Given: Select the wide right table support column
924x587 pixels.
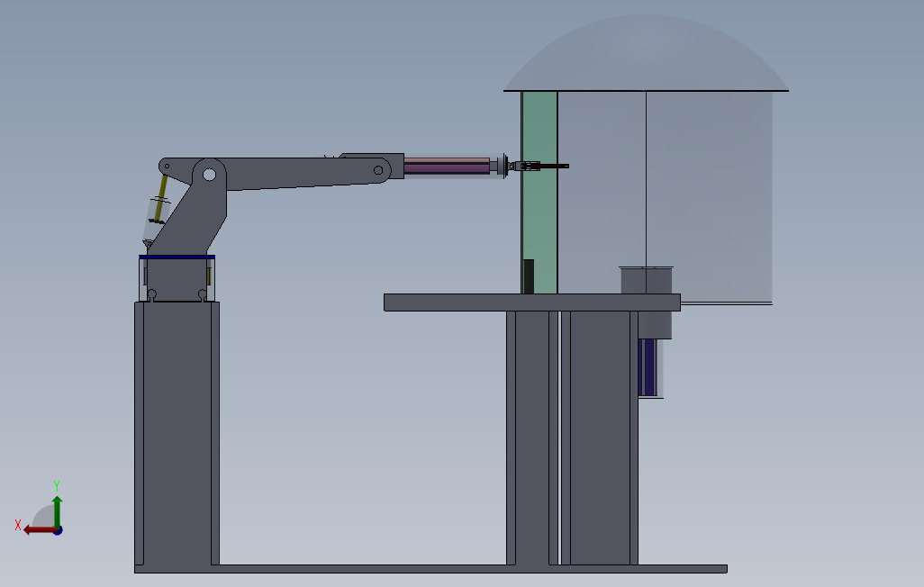Looking at the screenshot, I should [599, 438].
